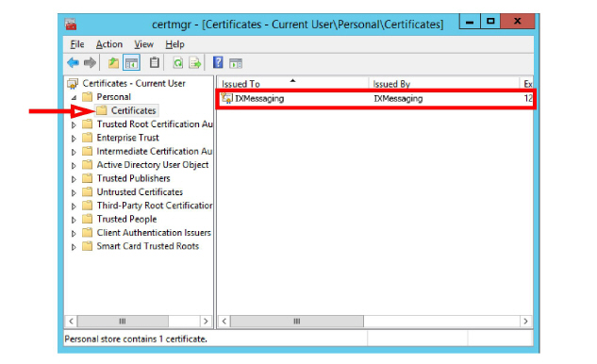597x364 pixels.
Task: Close the certmgr window
Action: [x=518, y=22]
